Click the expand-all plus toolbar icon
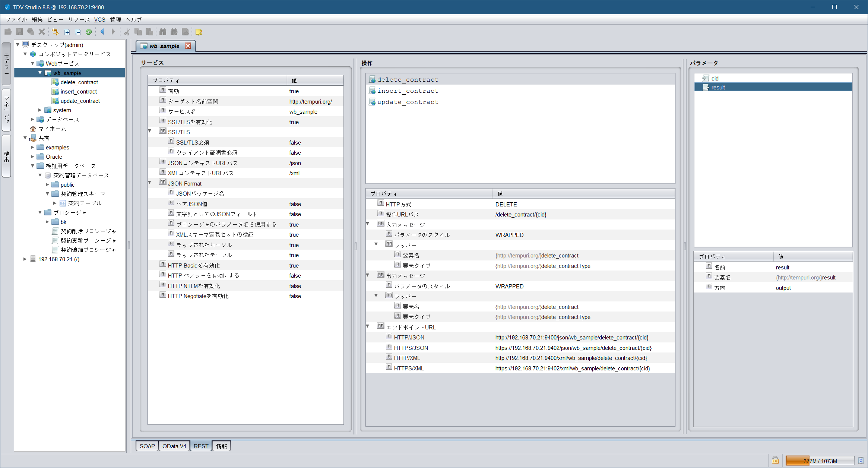Viewport: 868px width, 468px height. (67, 32)
